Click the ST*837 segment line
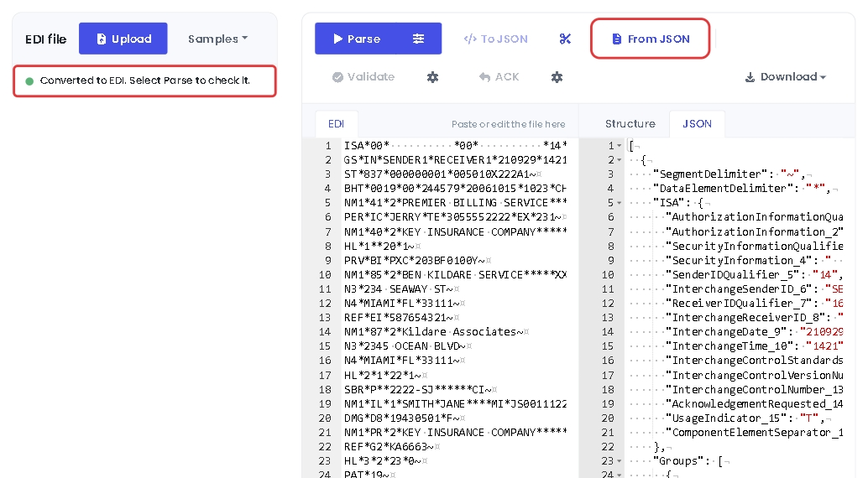The height and width of the screenshot is (478, 868). pos(443,174)
